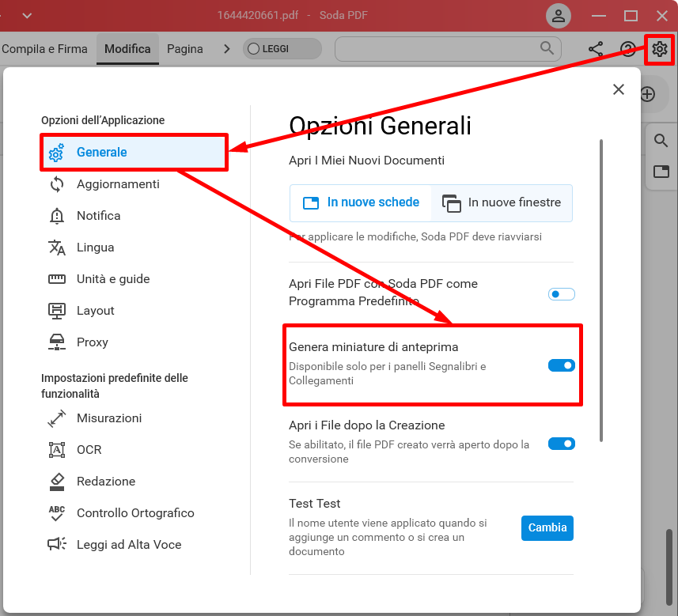
Task: Switch to the Compila e Firma tab
Action: click(44, 49)
